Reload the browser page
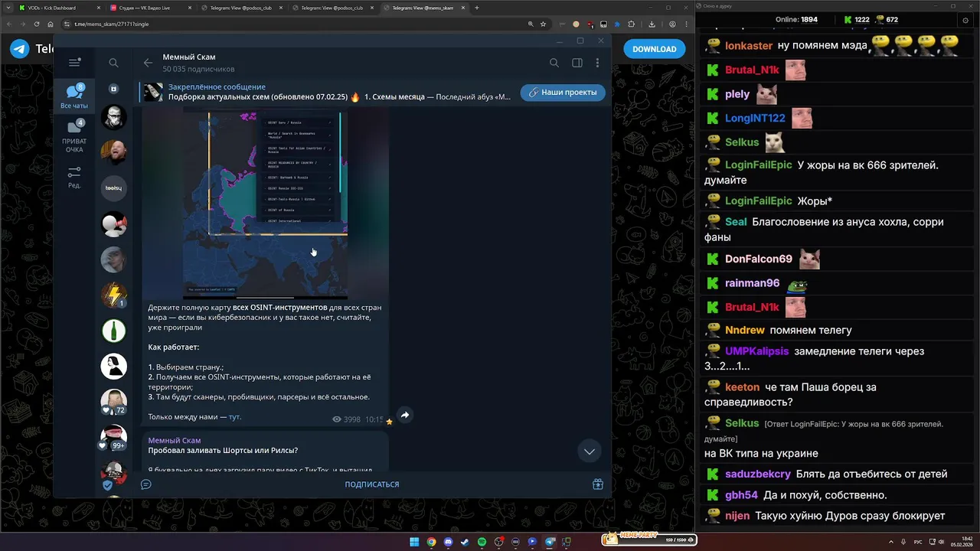The height and width of the screenshot is (551, 980). (x=37, y=24)
